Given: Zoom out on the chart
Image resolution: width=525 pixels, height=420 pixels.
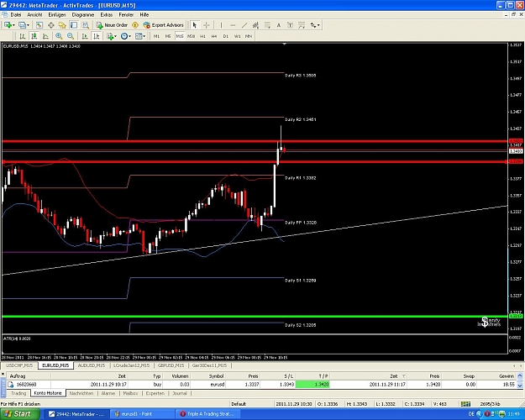Looking at the screenshot, I should (x=71, y=36).
